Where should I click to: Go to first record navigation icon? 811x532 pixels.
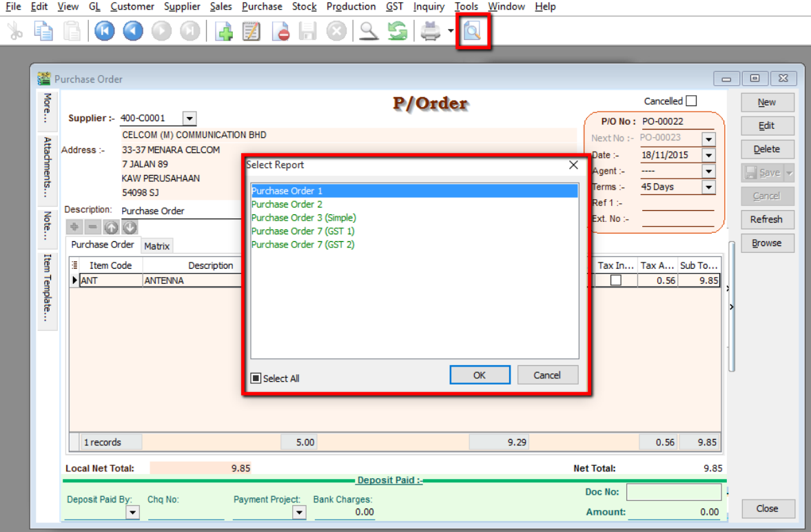tap(105, 32)
